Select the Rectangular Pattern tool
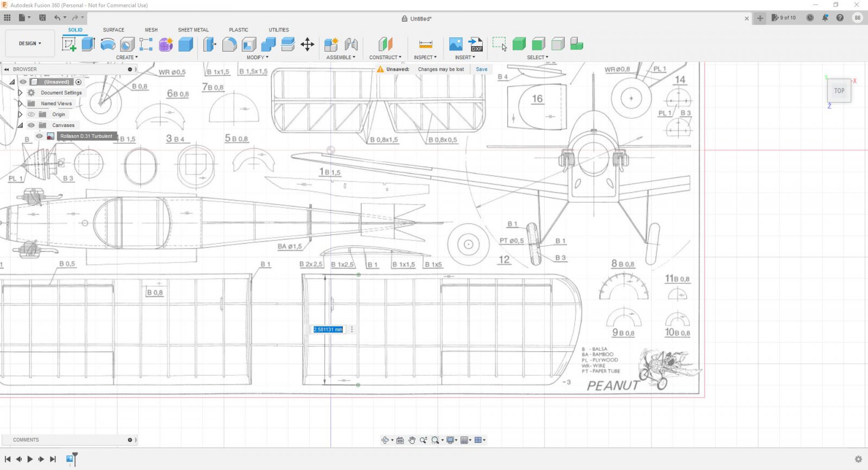Image resolution: width=868 pixels, height=470 pixels. pos(146,44)
